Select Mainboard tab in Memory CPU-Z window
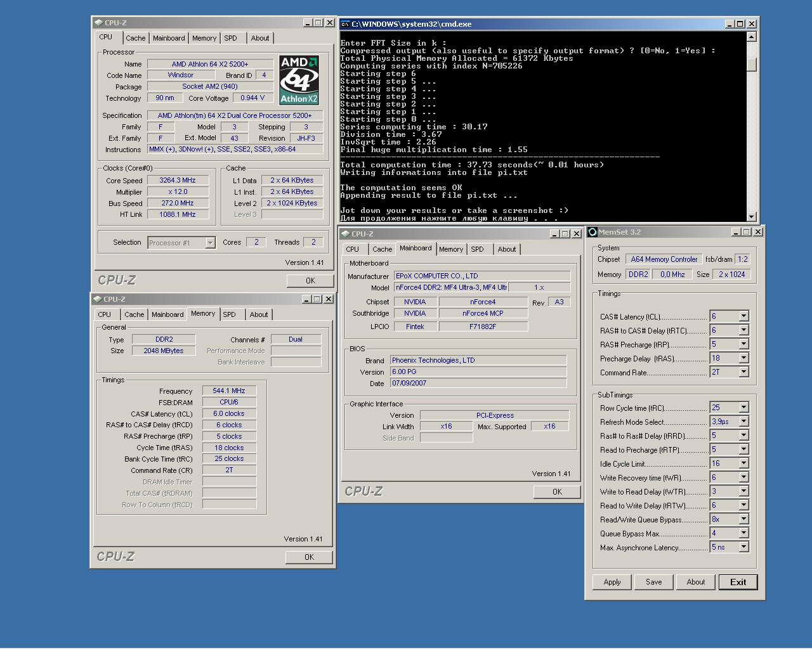 coord(167,314)
